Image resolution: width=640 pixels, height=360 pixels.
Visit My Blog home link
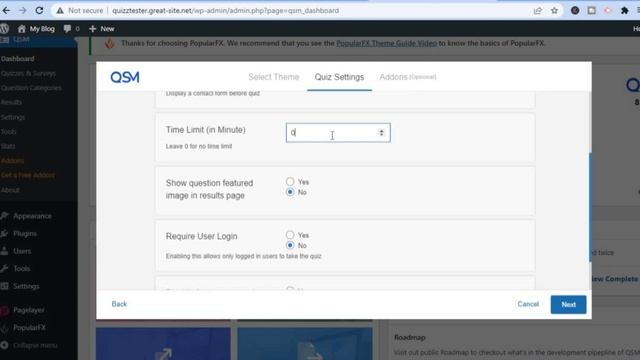[36, 29]
